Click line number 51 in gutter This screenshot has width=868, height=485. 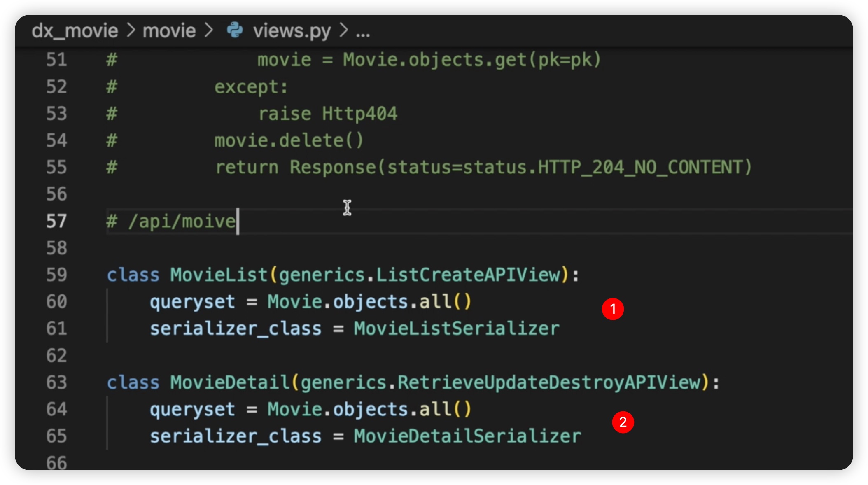pos(56,60)
